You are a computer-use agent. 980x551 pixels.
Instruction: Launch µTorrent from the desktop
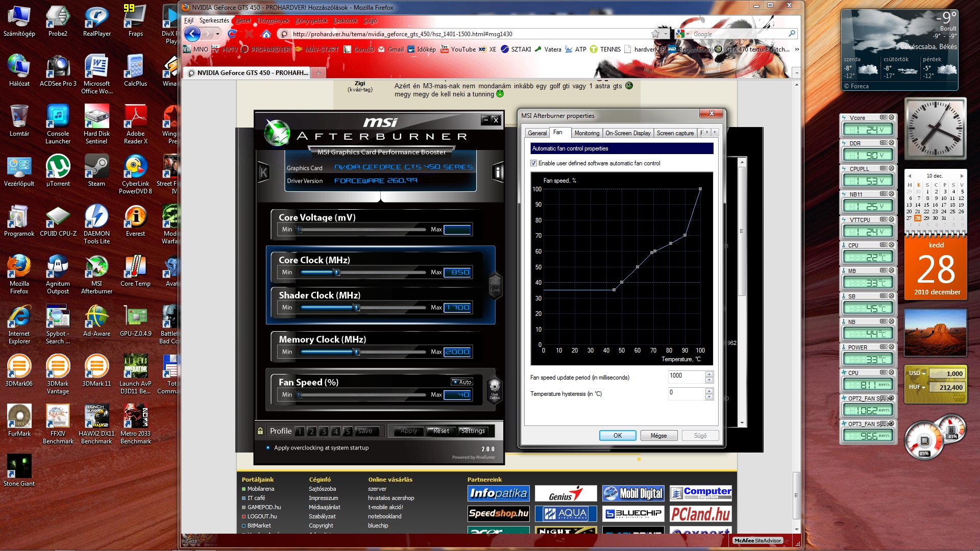(x=58, y=171)
